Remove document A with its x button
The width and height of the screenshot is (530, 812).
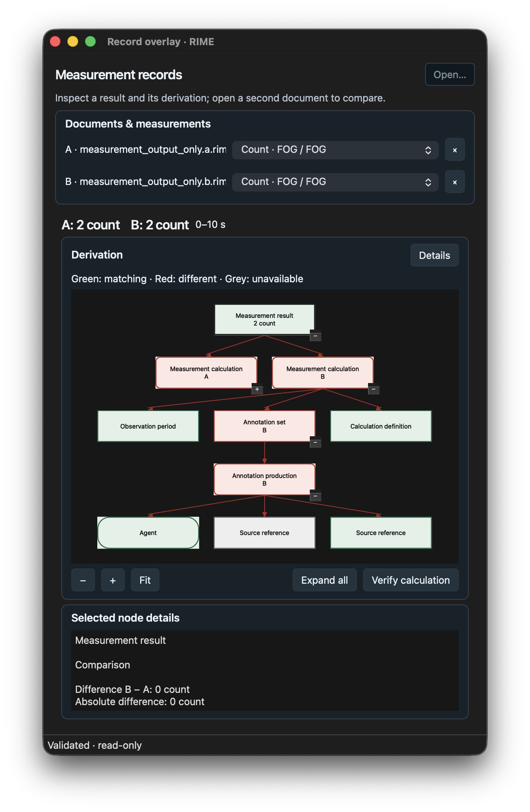pos(455,150)
